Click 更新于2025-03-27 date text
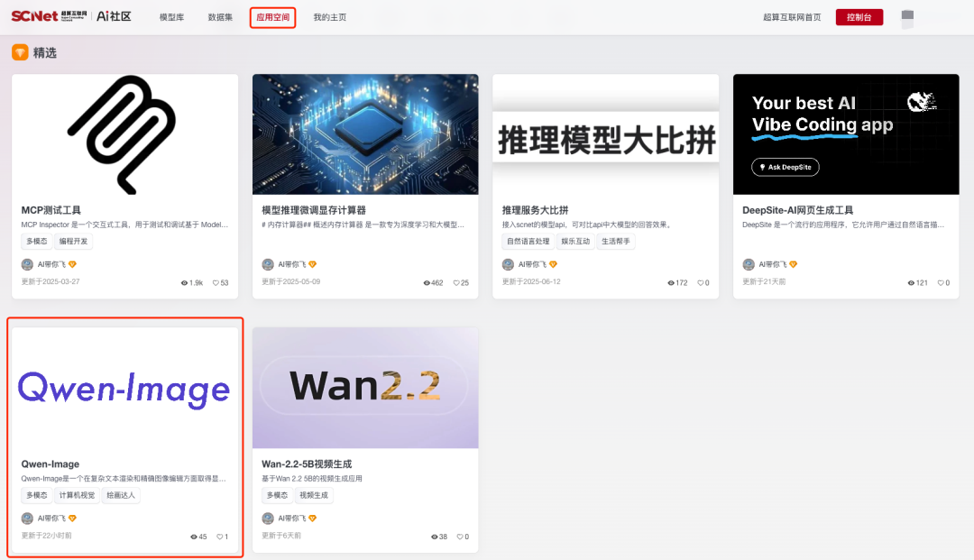 51,282
